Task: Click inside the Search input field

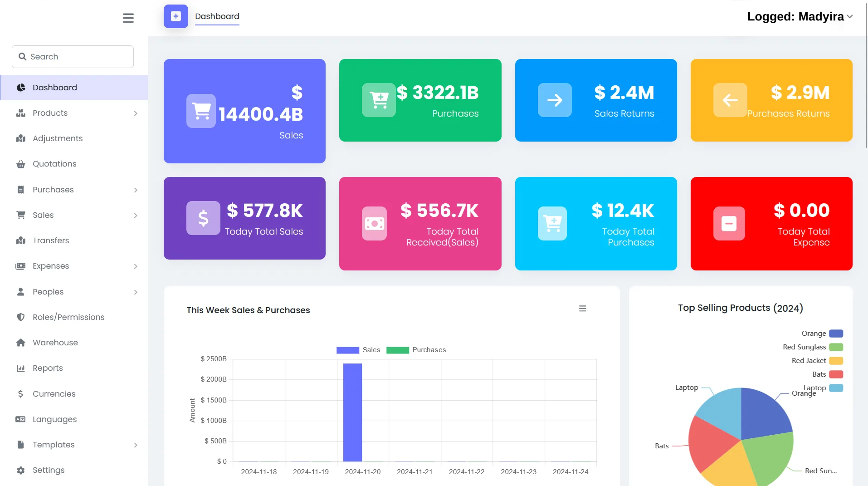Action: click(x=72, y=56)
